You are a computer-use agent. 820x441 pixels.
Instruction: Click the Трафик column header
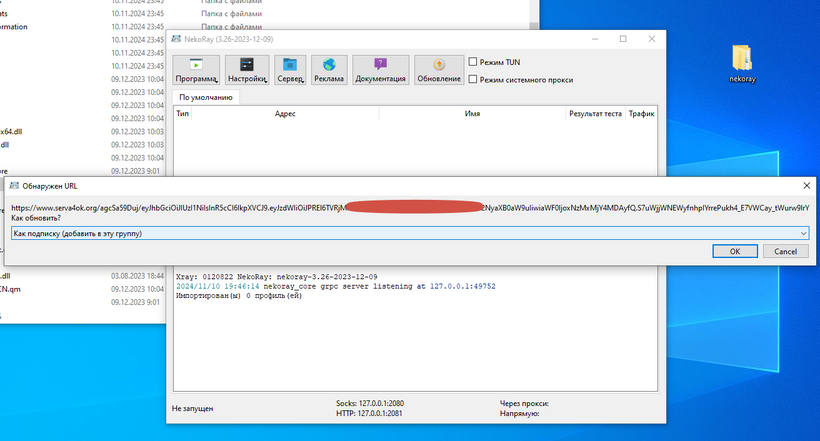click(641, 114)
